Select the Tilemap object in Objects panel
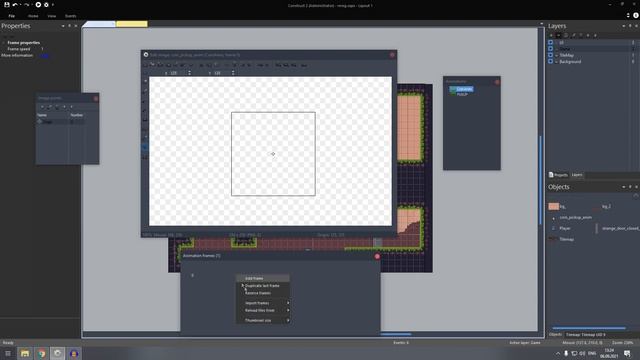This screenshot has width=640, height=360. (x=562, y=239)
